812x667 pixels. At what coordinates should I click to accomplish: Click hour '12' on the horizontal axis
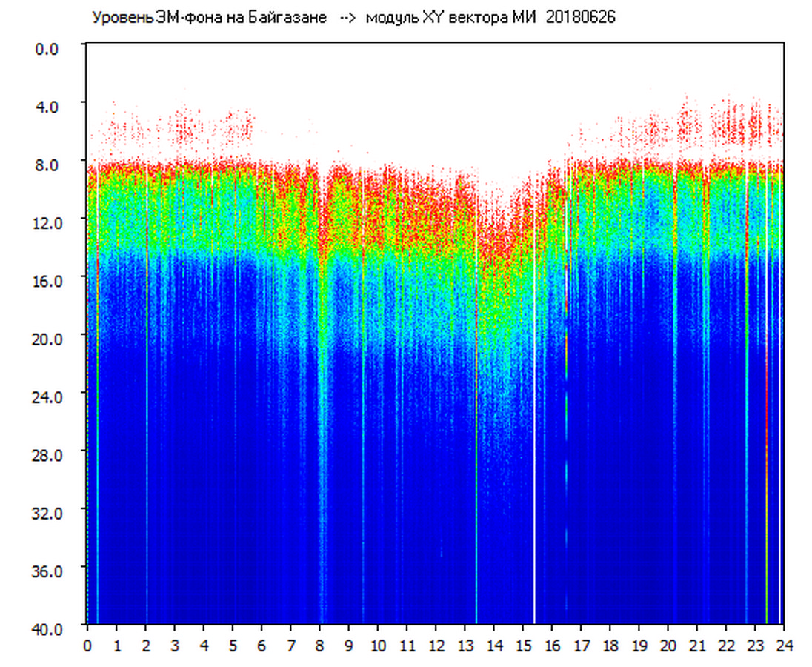[x=436, y=646]
